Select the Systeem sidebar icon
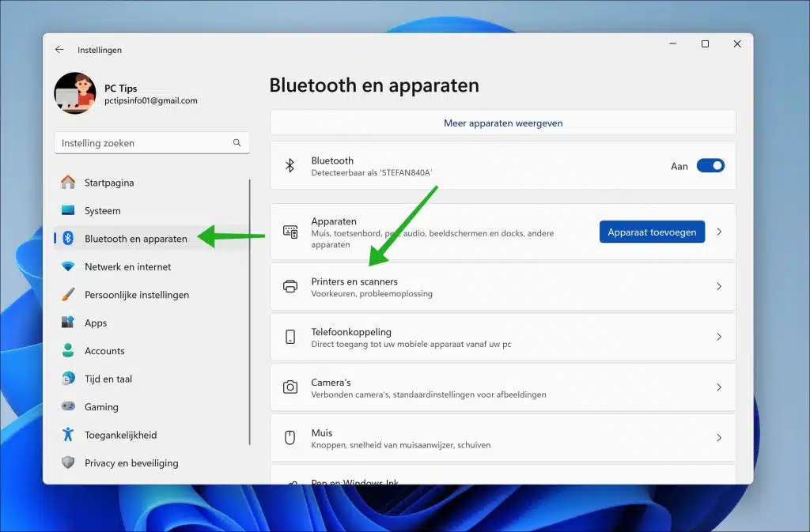This screenshot has height=532, width=810. [x=70, y=210]
